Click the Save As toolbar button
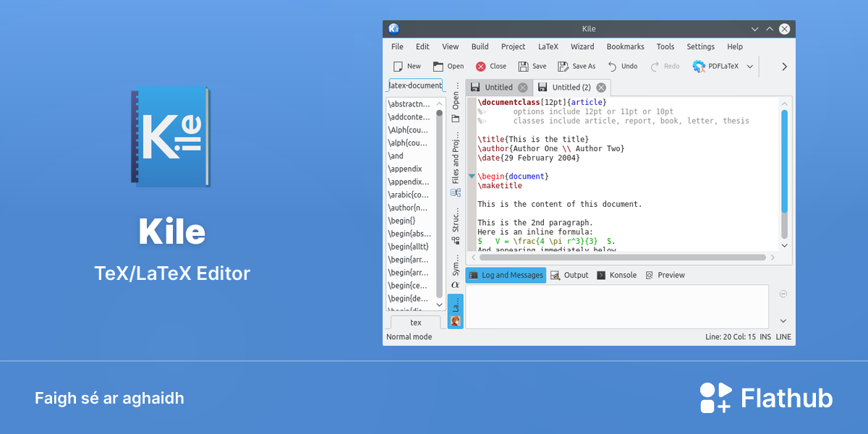868x434 pixels. [x=576, y=66]
